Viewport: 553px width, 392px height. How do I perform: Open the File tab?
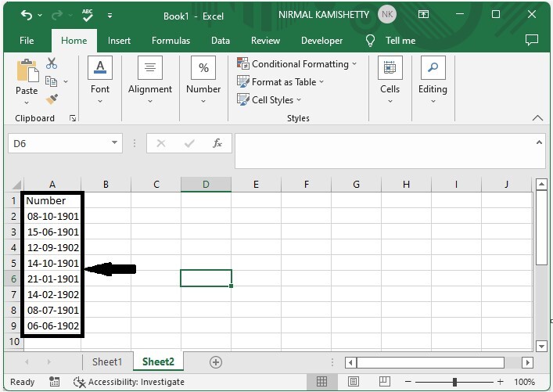[x=27, y=41]
